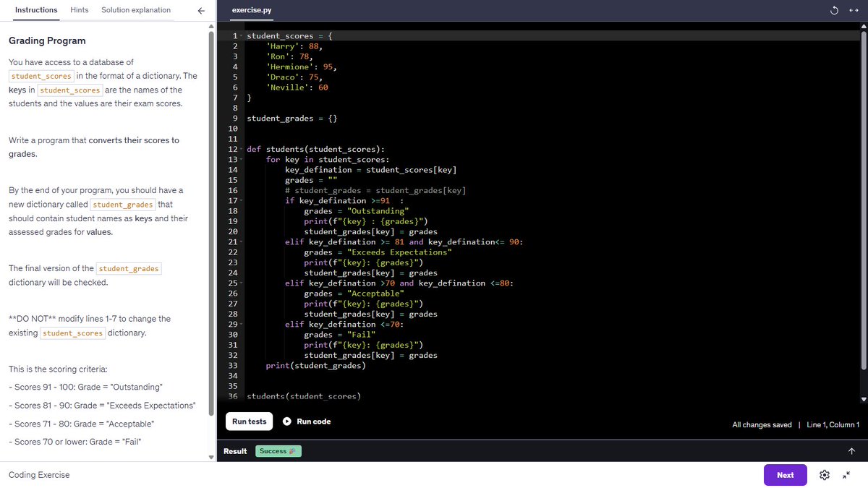Click students(student_scores) call on line 36

(x=304, y=396)
